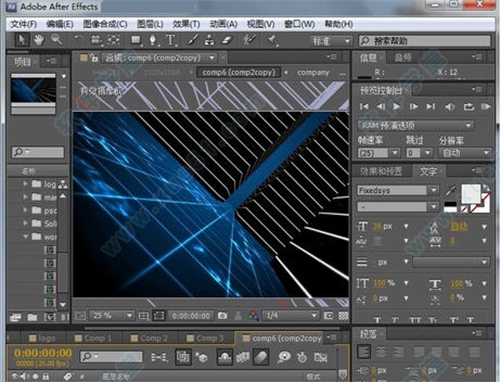Toggle the transparency grid button
The image size is (500, 382).
(x=343, y=315)
